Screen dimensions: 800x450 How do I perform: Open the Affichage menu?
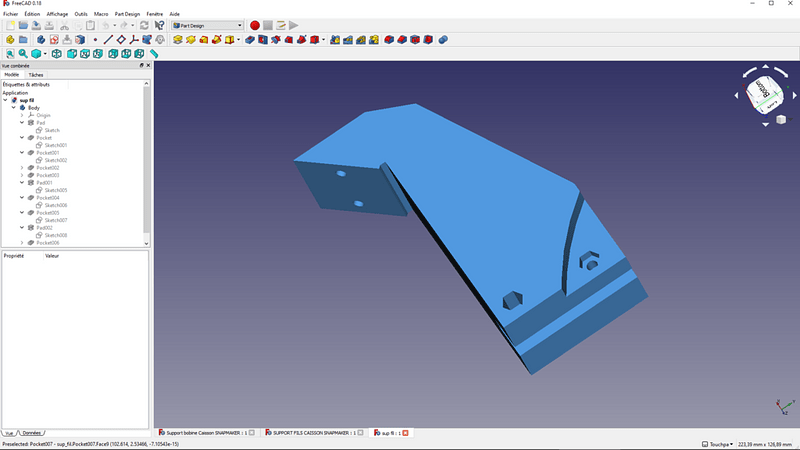point(57,14)
